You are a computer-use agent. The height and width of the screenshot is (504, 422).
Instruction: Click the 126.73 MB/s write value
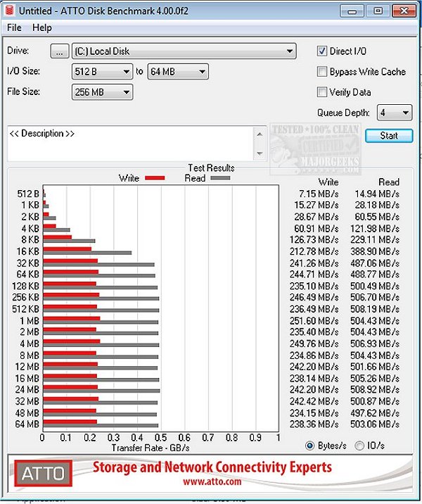click(314, 240)
